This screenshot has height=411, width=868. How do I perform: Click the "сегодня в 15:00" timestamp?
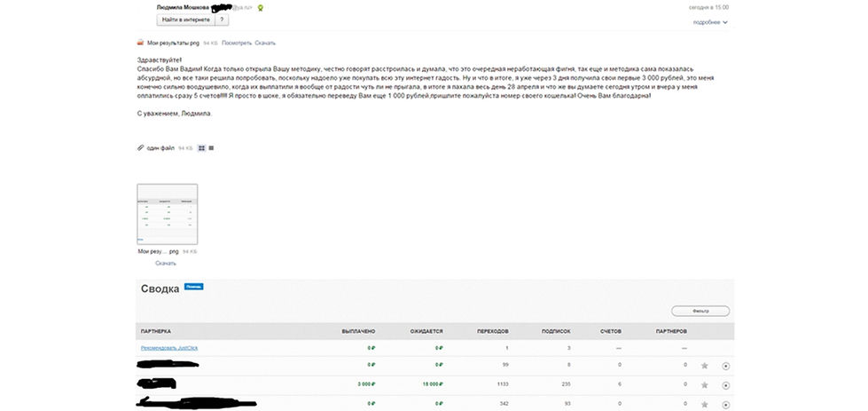coord(708,8)
